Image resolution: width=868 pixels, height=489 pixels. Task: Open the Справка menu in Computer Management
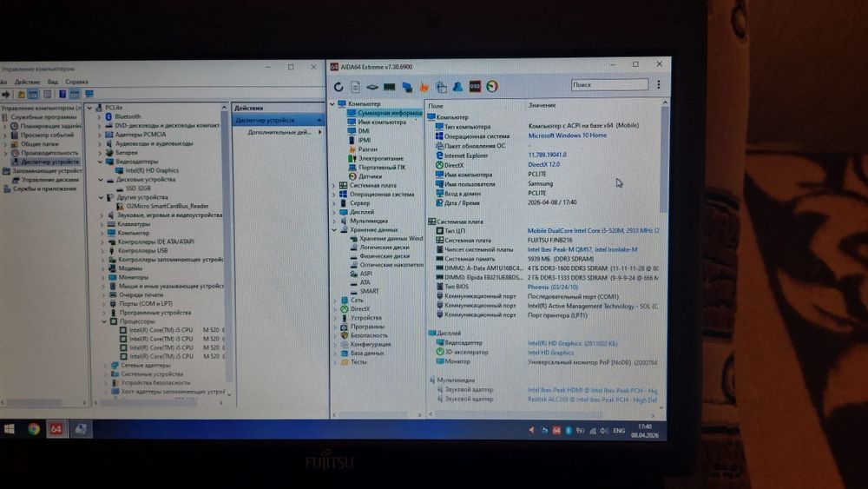point(77,82)
